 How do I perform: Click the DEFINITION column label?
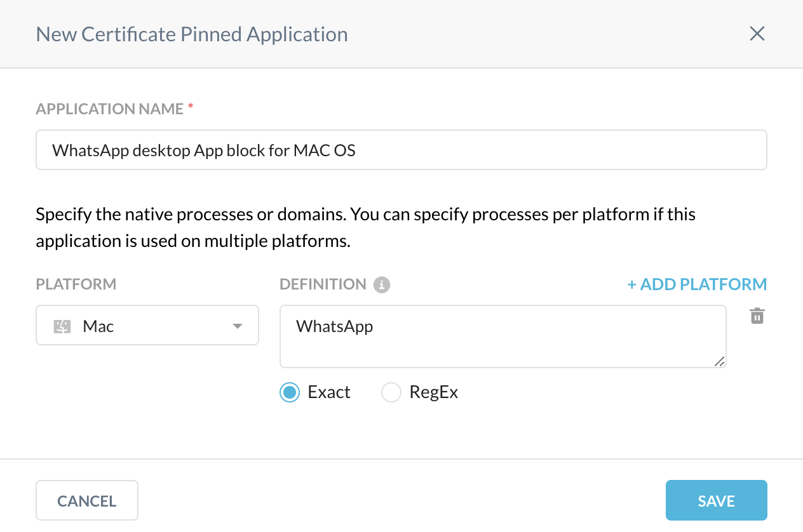coord(323,284)
